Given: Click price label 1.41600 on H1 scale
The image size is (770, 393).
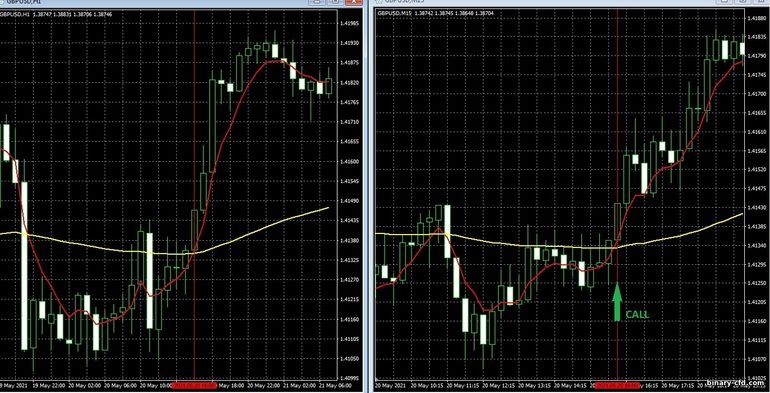Looking at the screenshot, I should tap(349, 162).
